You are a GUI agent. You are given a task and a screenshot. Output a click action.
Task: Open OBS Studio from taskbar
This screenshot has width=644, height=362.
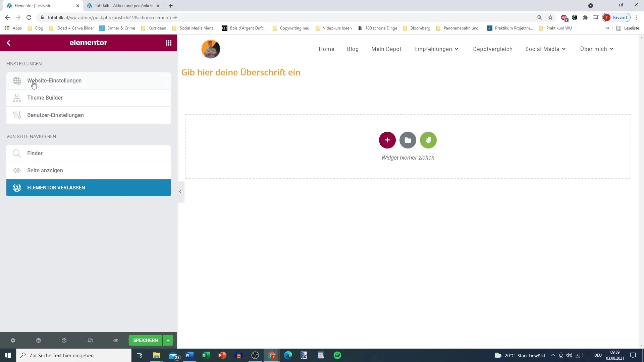(x=255, y=355)
